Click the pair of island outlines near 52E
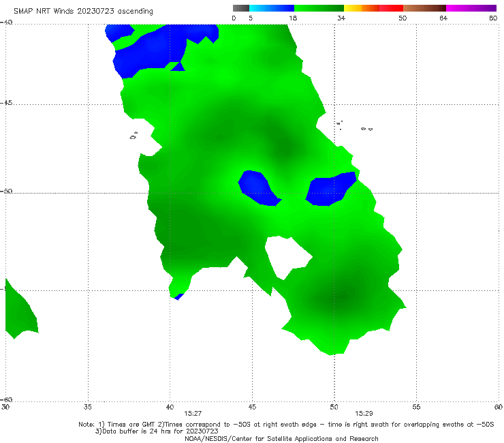 (x=366, y=129)
